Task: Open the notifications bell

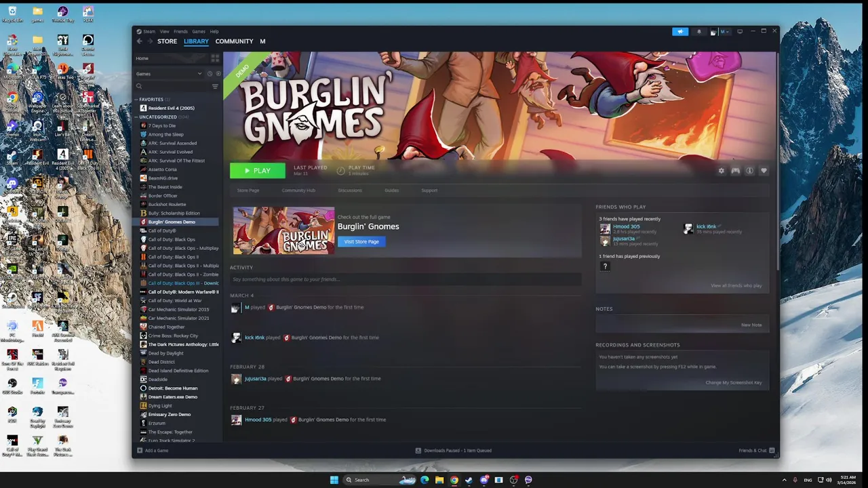Action: [699, 31]
